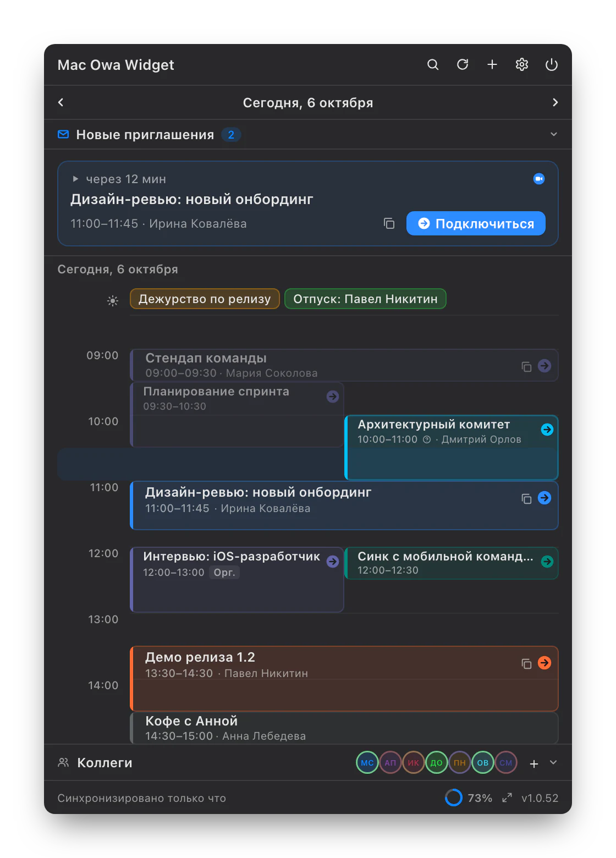Viewport: 616px width, 858px height.
Task: Go to next day arrow
Action: [x=555, y=102]
